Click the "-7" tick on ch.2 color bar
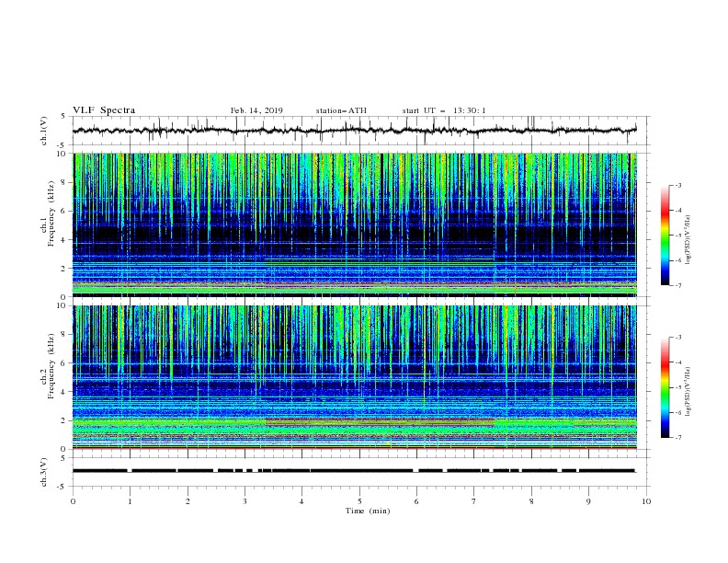The height and width of the screenshot is (563, 728). pos(677,437)
